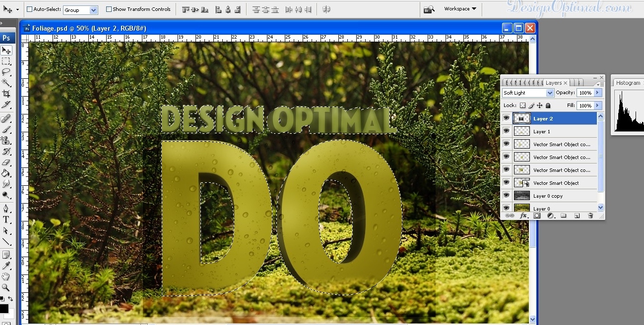
Task: Delete the selected layer with trash icon
Action: 590,216
